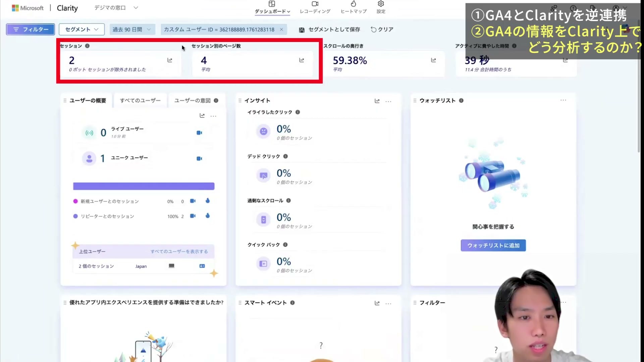Select the ユーザーの意図 tab
The image size is (644, 362).
(193, 101)
